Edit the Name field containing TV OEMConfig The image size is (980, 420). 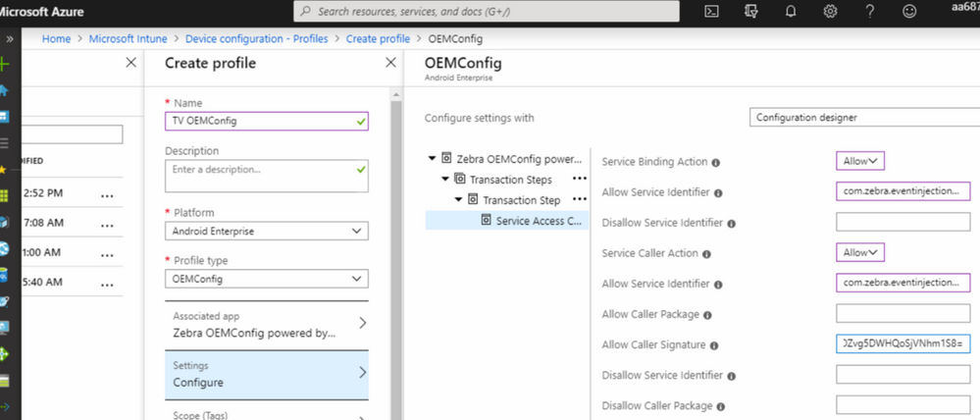coord(267,122)
